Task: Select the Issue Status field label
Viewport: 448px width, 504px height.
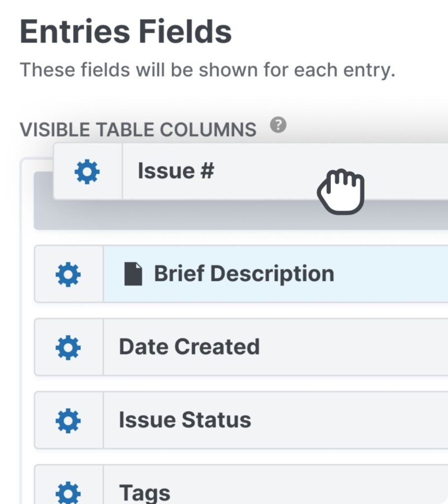Action: tap(185, 420)
